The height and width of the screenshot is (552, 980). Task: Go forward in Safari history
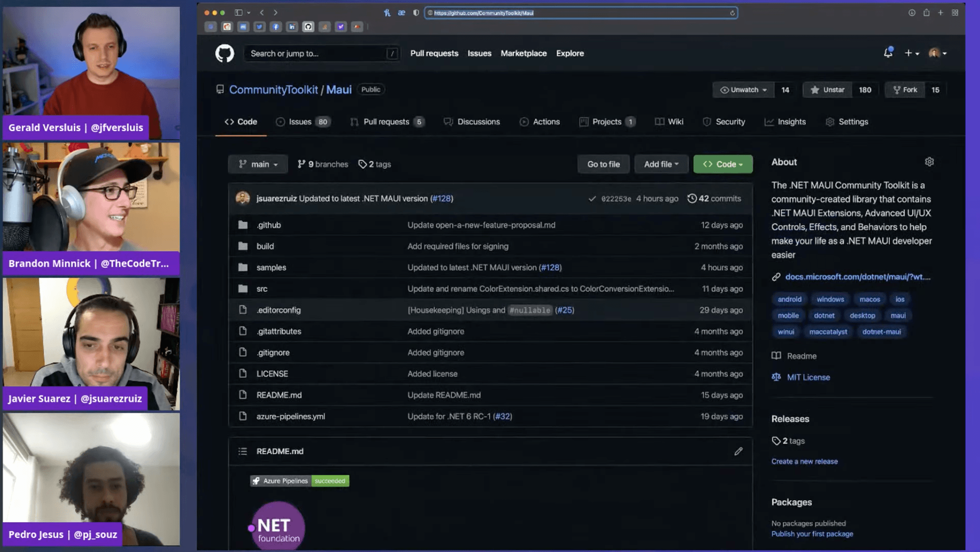click(x=276, y=13)
